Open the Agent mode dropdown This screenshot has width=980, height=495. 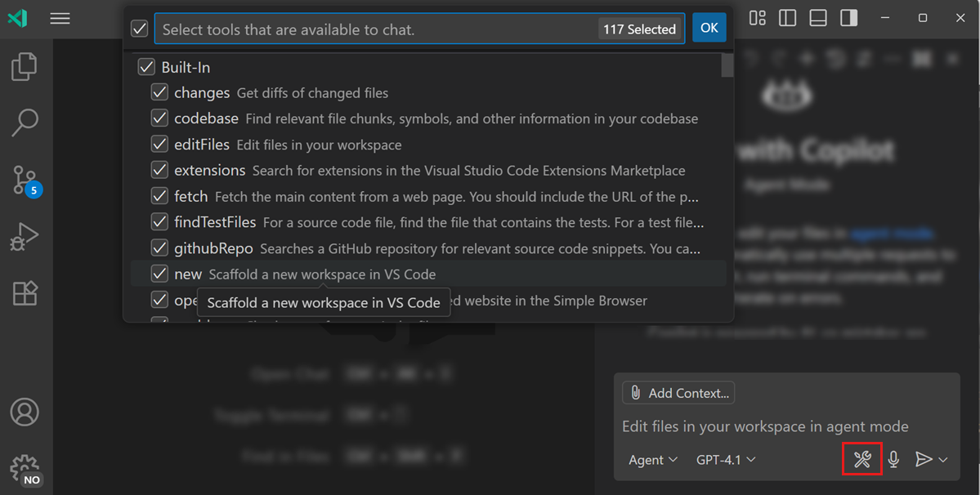[652, 459]
